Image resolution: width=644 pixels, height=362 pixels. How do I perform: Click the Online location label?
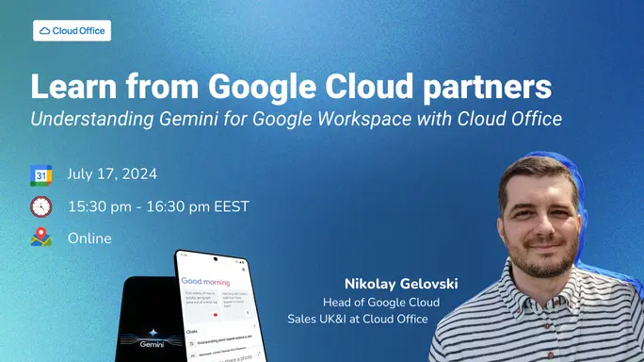pyautogui.click(x=89, y=239)
